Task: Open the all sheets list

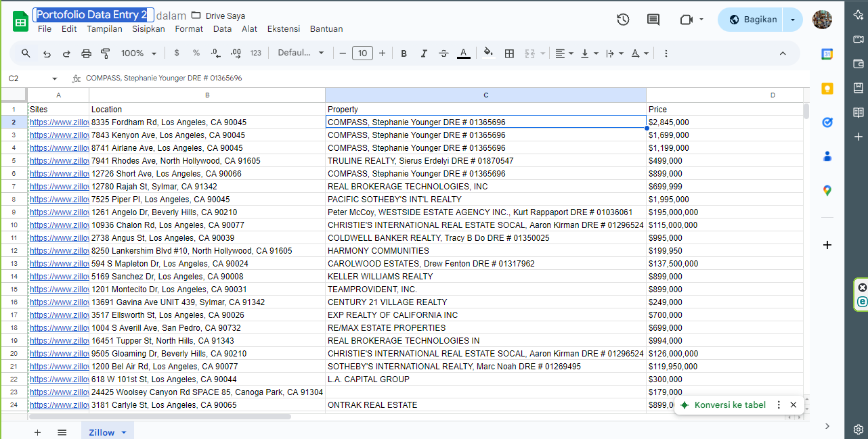Action: point(62,432)
